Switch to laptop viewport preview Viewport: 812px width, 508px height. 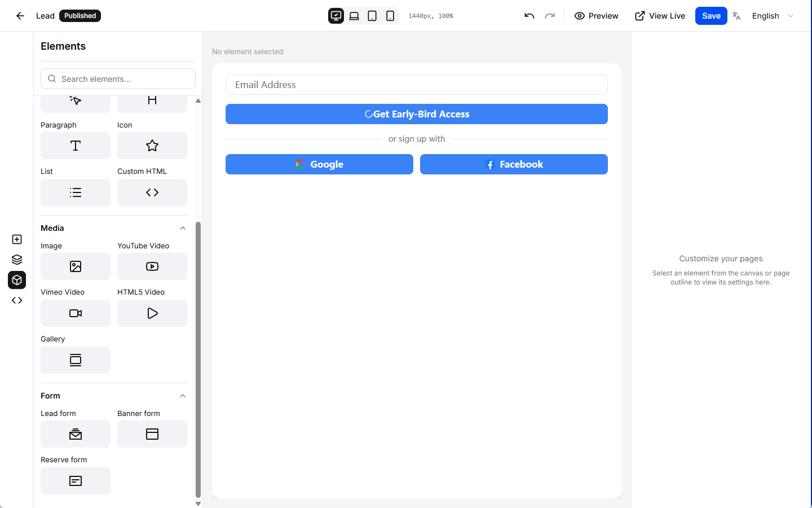(354, 16)
